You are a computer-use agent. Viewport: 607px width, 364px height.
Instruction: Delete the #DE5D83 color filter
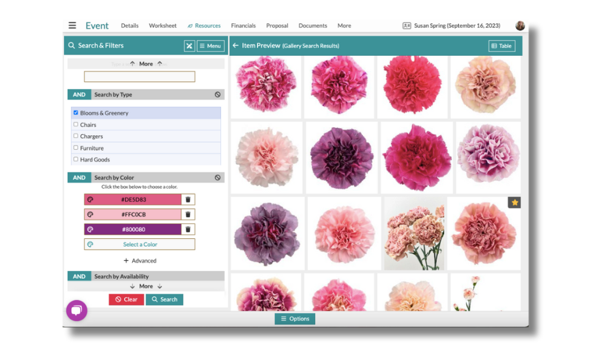188,199
